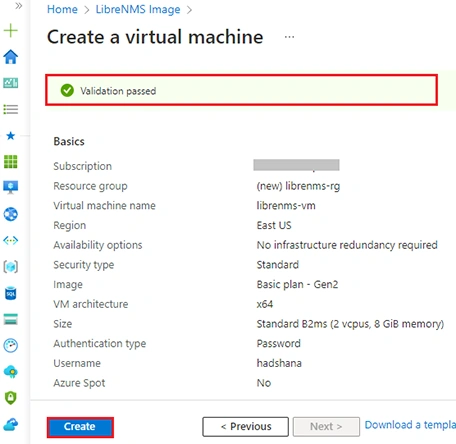Open All services list icon

tap(11, 109)
